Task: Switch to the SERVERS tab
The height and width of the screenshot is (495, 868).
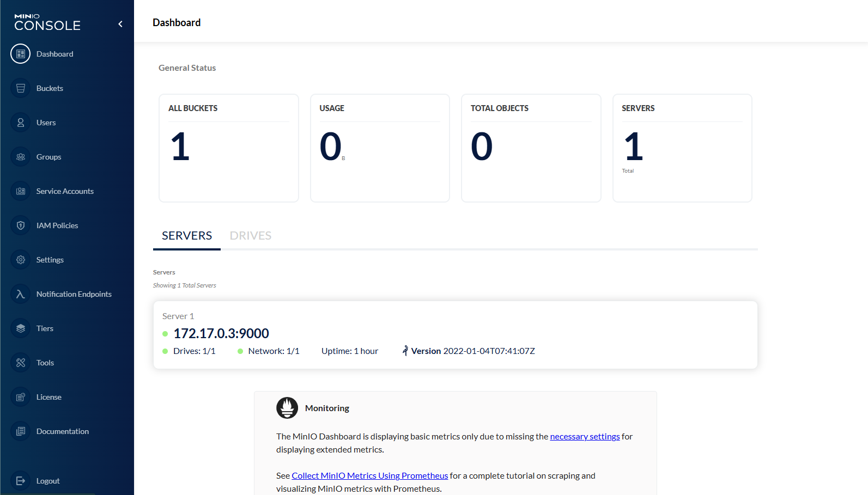Action: click(x=187, y=236)
